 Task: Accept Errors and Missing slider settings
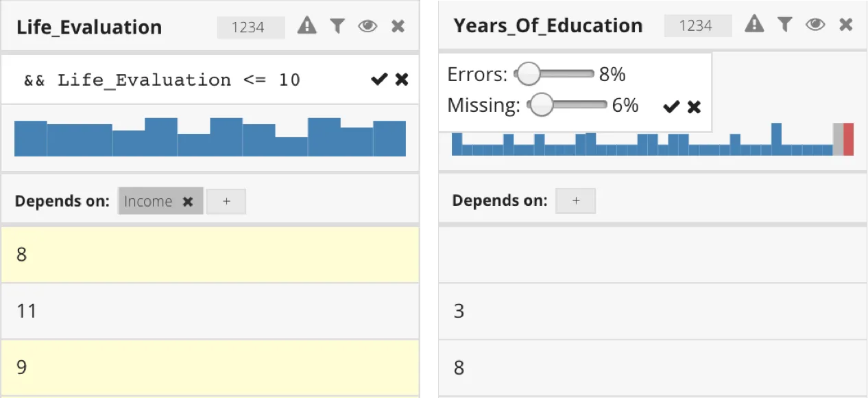[672, 106]
